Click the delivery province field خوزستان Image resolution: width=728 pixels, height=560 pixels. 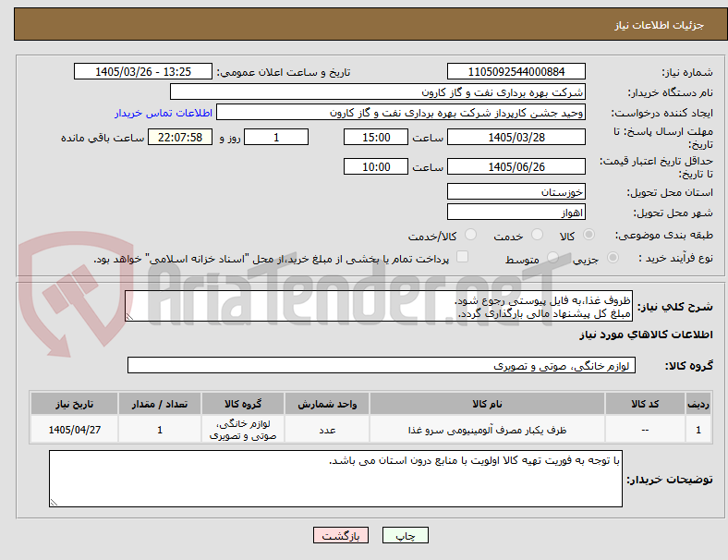[x=516, y=191]
